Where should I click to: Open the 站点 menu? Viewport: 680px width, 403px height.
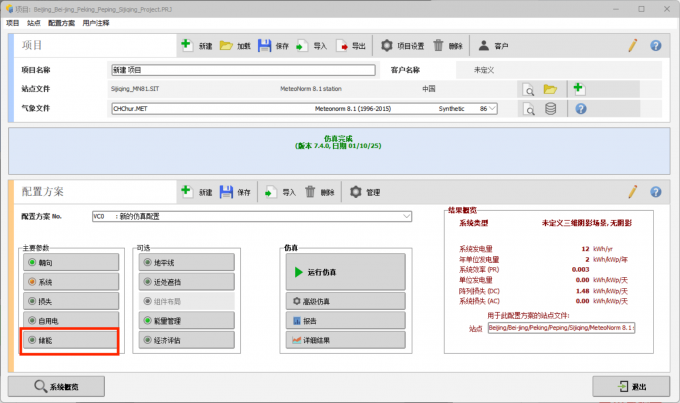[x=34, y=23]
